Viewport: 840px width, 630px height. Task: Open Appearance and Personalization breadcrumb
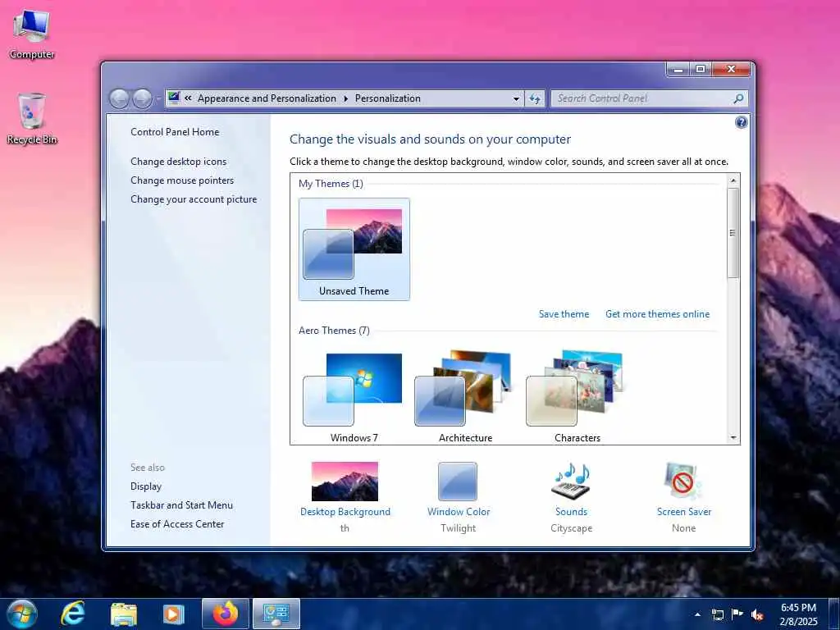(267, 98)
